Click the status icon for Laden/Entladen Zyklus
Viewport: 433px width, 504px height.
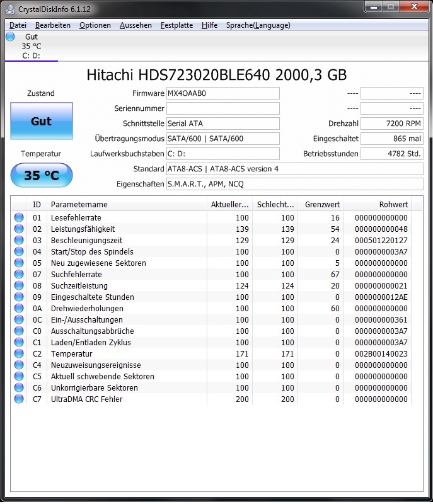pyautogui.click(x=19, y=342)
